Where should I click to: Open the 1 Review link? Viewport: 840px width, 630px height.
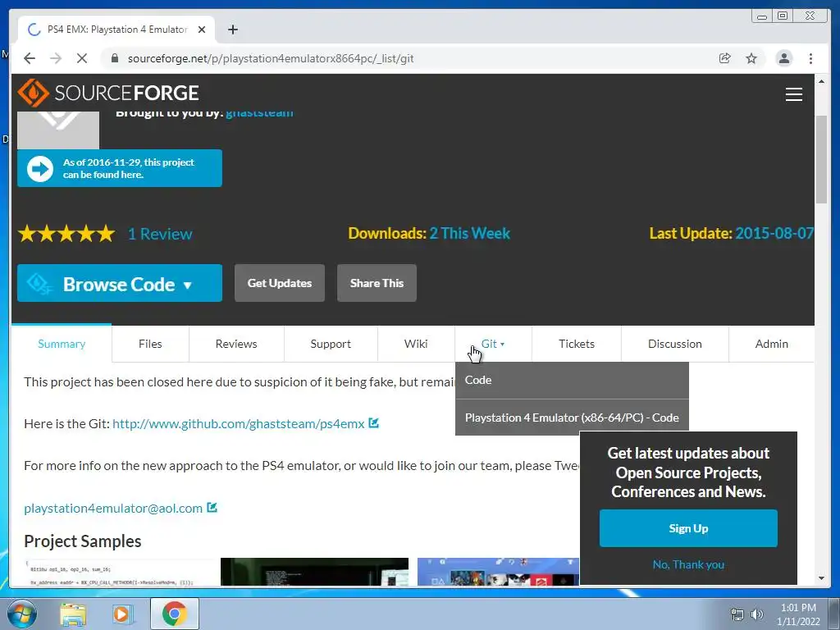point(160,234)
